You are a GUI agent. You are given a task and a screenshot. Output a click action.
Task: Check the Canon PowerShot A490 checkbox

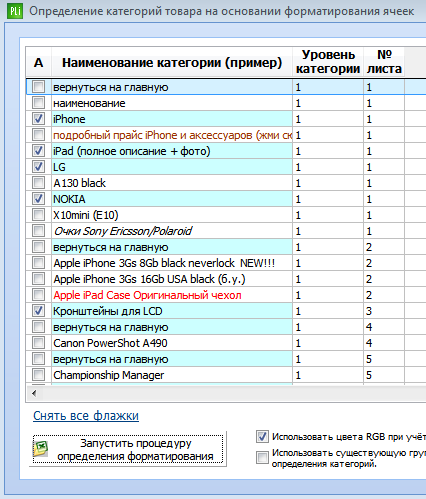coord(38,343)
